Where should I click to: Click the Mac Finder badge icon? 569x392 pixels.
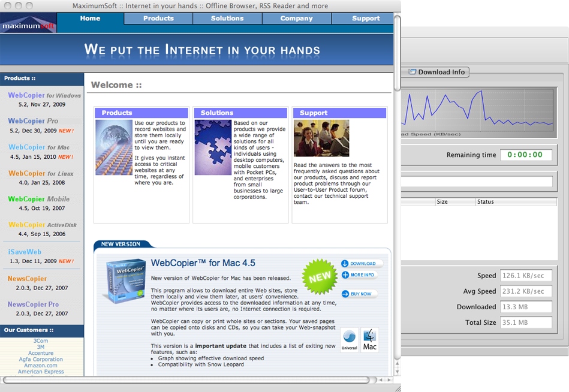pyautogui.click(x=370, y=340)
